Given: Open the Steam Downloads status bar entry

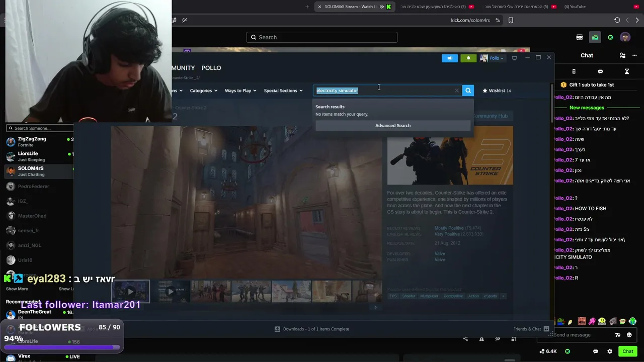Looking at the screenshot, I should (312, 329).
